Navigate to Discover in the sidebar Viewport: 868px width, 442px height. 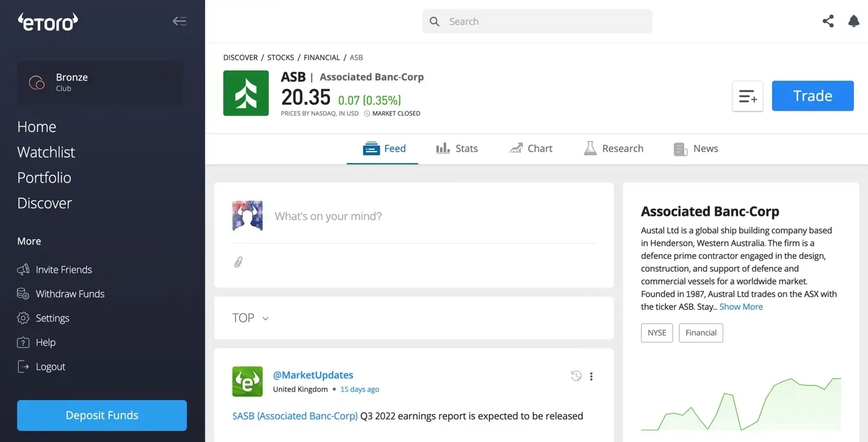[x=44, y=203]
